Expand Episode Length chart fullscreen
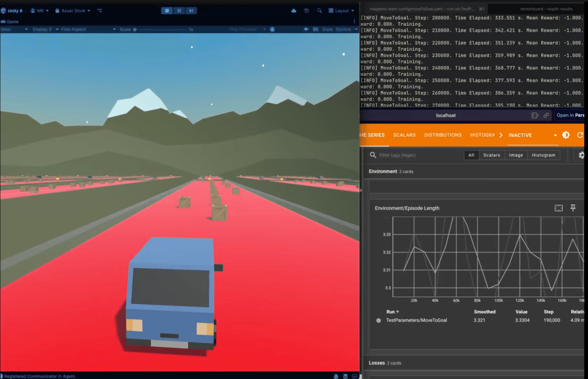The width and height of the screenshot is (588, 379). 559,208
